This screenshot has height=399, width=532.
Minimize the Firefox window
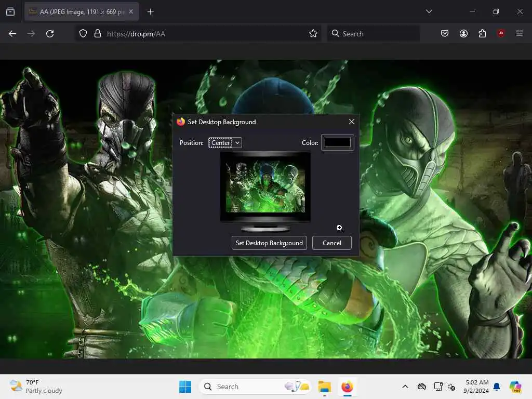472,11
